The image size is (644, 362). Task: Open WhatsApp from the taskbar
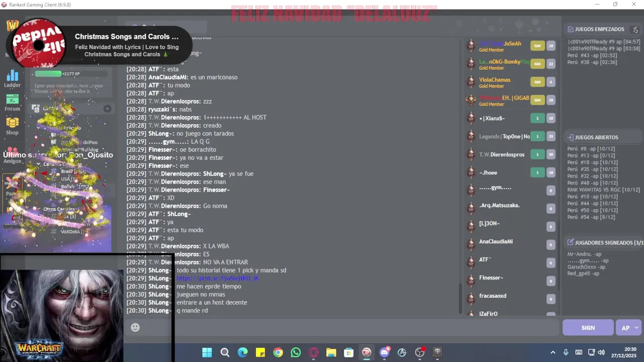pyautogui.click(x=296, y=352)
